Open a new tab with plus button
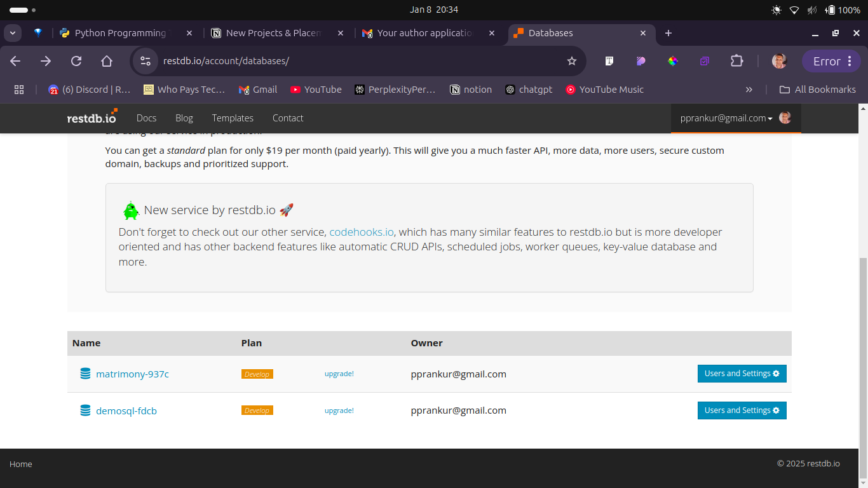This screenshot has height=488, width=868. coord(668,33)
